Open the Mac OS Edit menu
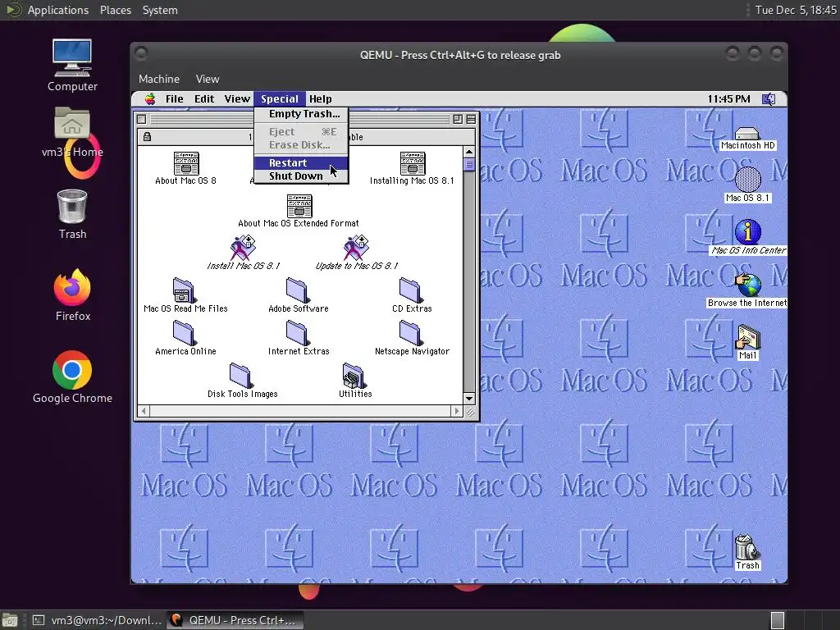This screenshot has height=630, width=840. tap(204, 98)
